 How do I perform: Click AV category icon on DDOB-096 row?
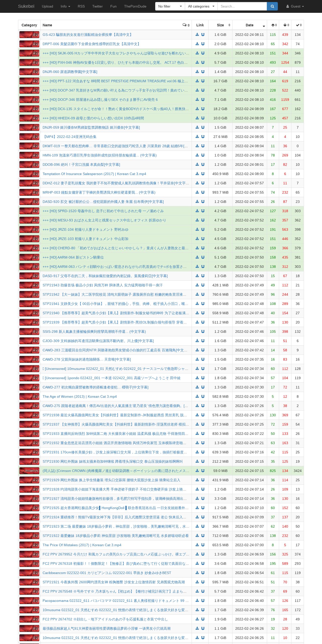click(29, 165)
